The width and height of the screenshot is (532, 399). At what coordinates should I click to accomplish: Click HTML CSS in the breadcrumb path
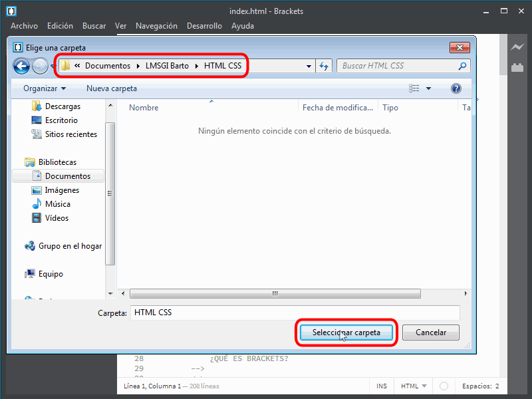click(x=223, y=66)
